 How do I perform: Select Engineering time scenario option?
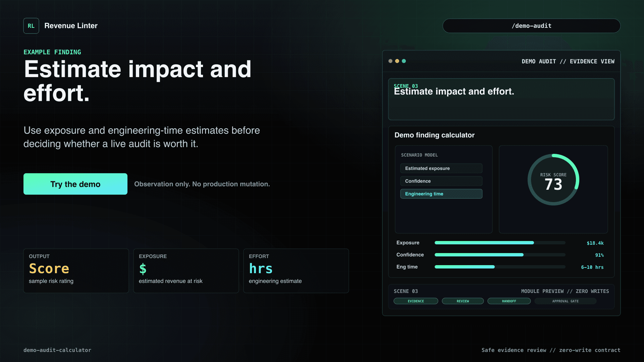click(x=441, y=194)
